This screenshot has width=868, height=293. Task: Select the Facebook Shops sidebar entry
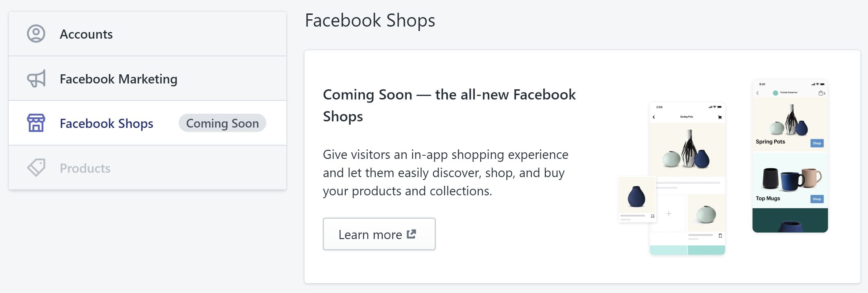click(x=106, y=123)
